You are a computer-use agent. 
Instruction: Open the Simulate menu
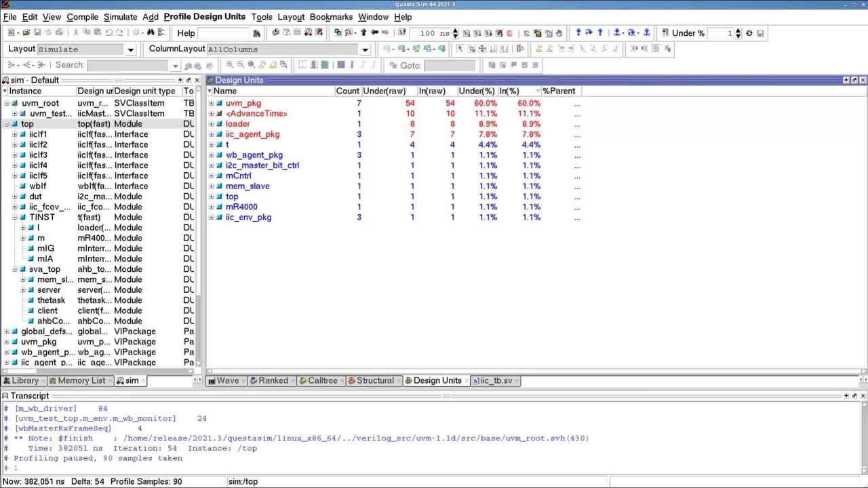[120, 17]
